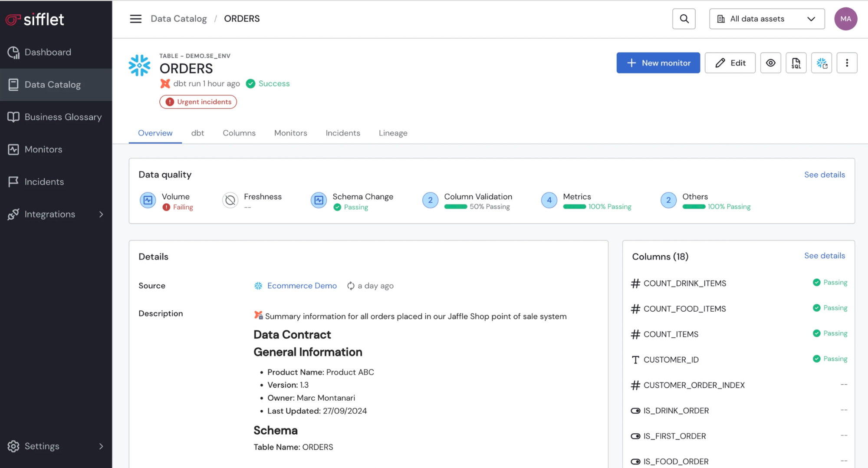Expand the Integrations sidebar submenu
Screen dimensions: 868x468
[x=101, y=214]
